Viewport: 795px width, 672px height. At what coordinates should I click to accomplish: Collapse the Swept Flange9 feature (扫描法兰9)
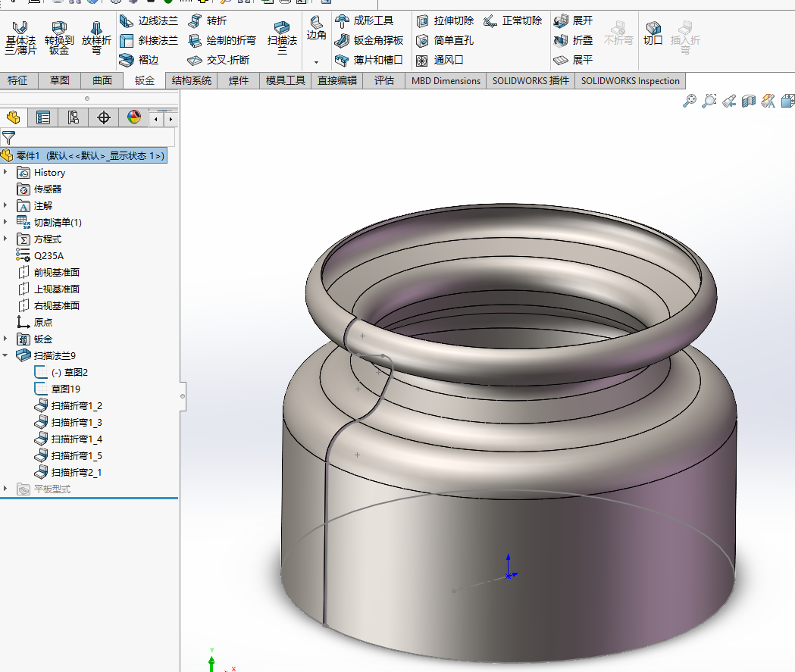tap(5, 355)
